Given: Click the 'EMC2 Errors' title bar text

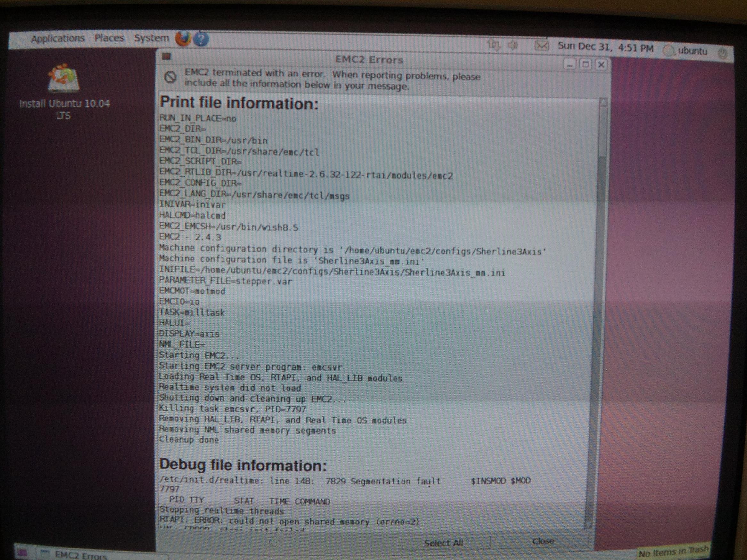Looking at the screenshot, I should [369, 60].
